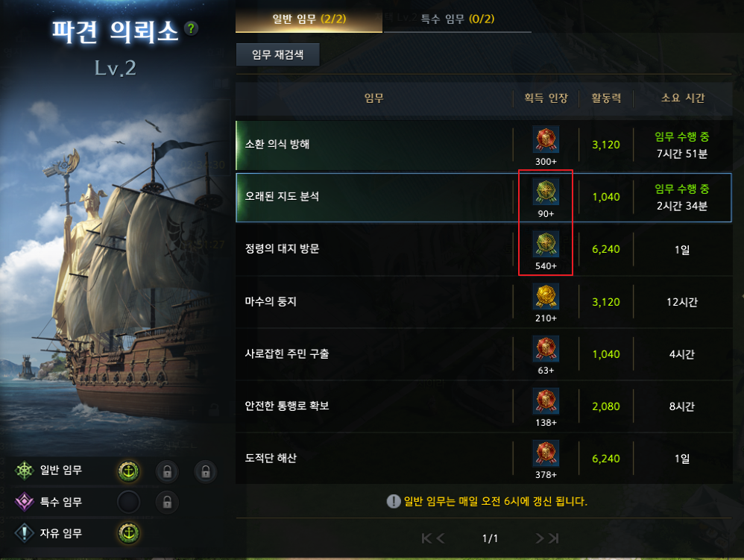Select the 도적단 해산 mission row
Image resolution: width=744 pixels, height=560 pixels.
pos(484,459)
